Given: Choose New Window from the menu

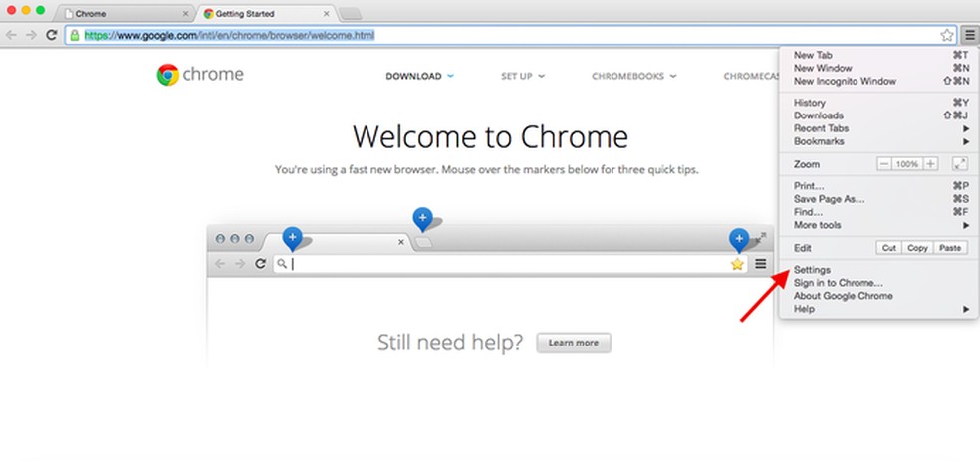Looking at the screenshot, I should coord(878,68).
